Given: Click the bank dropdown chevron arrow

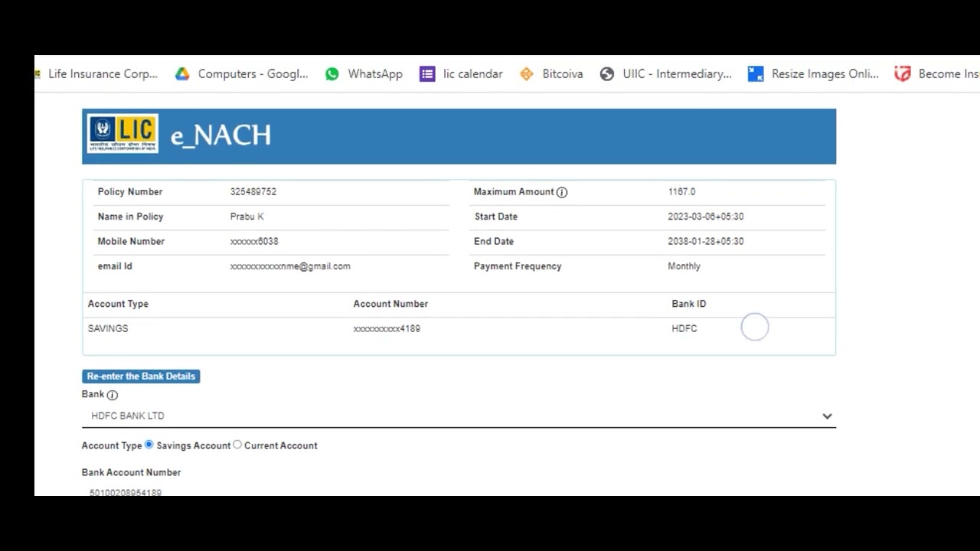Looking at the screenshot, I should pos(827,416).
